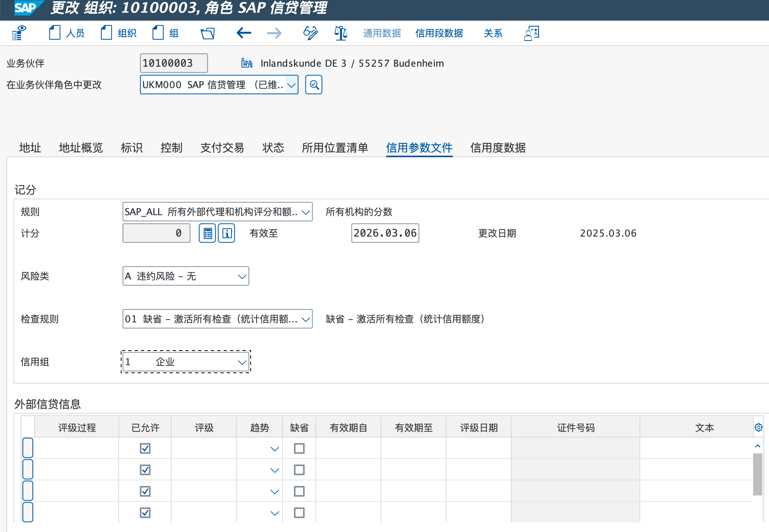
Task: Click the display/change toggle icon in toolbar
Action: 19,33
